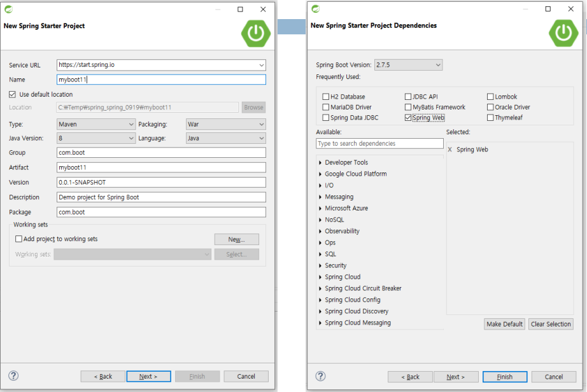
Task: Expand the Spring Cloud Messaging category
Action: pyautogui.click(x=320, y=323)
